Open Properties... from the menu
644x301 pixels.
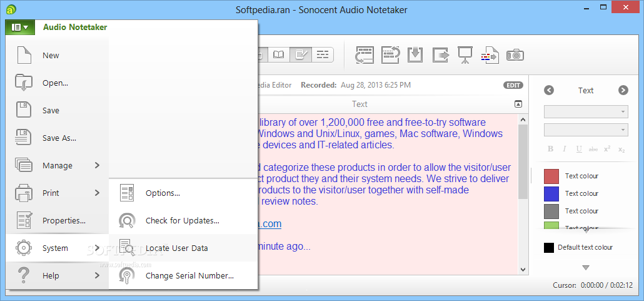tap(64, 220)
